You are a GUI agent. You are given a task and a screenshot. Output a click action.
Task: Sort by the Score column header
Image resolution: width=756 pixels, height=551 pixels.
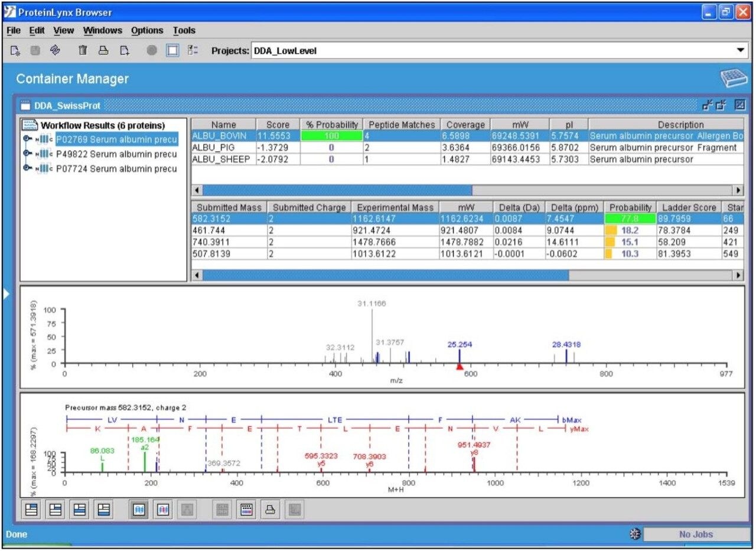[278, 125]
